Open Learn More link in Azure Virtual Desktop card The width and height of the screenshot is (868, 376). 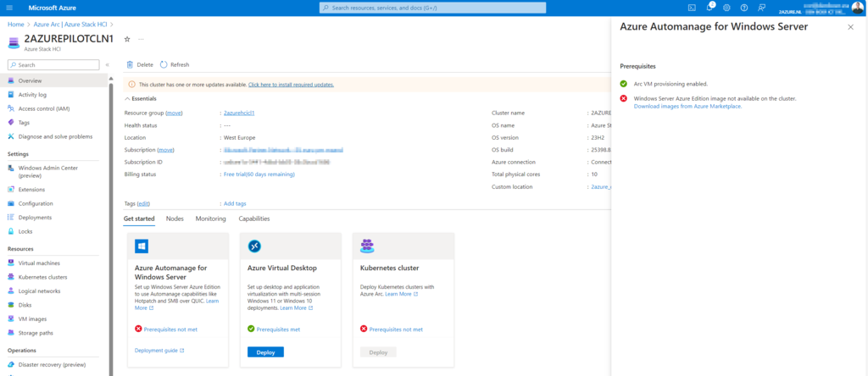pyautogui.click(x=296, y=308)
